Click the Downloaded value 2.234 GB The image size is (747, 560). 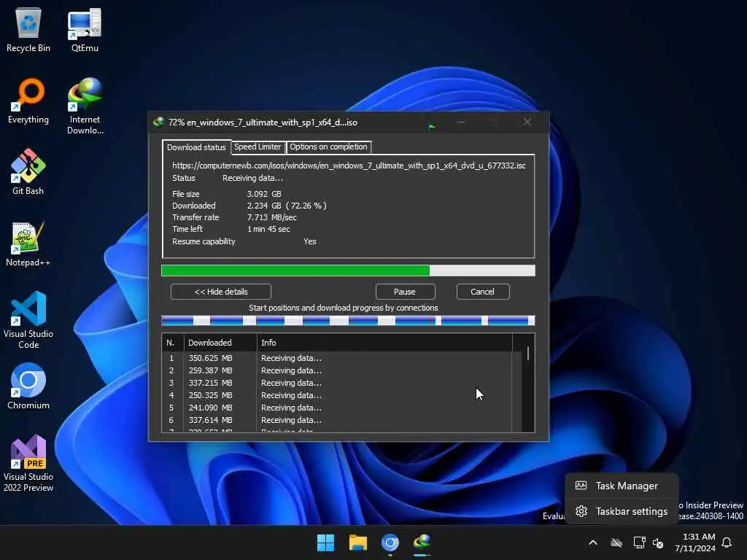(x=286, y=206)
